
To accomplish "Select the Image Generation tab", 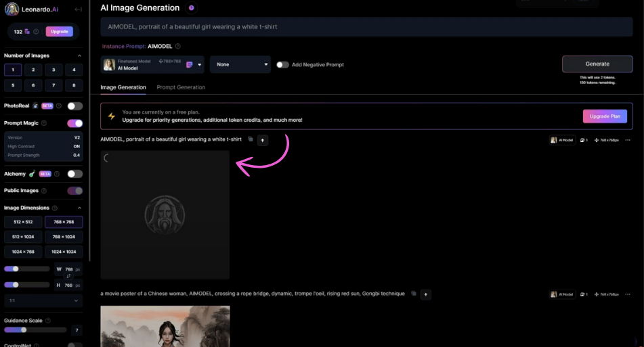I will tap(123, 87).
